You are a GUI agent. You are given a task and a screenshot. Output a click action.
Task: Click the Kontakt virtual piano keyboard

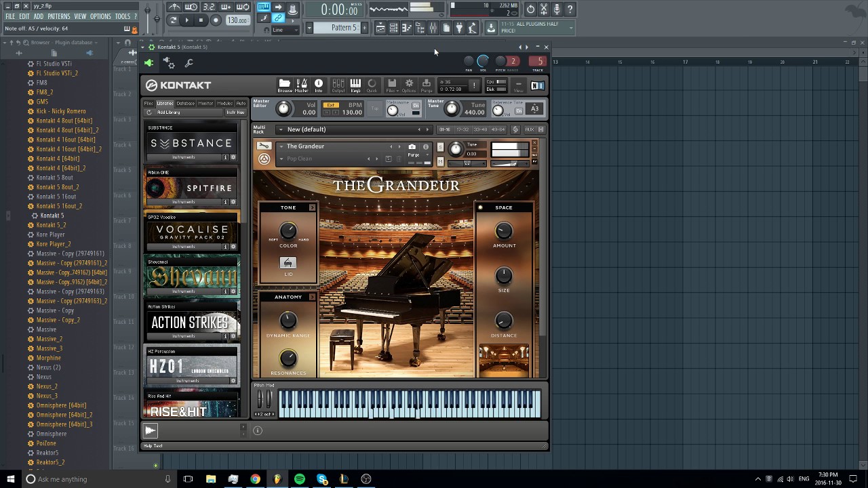pyautogui.click(x=410, y=404)
